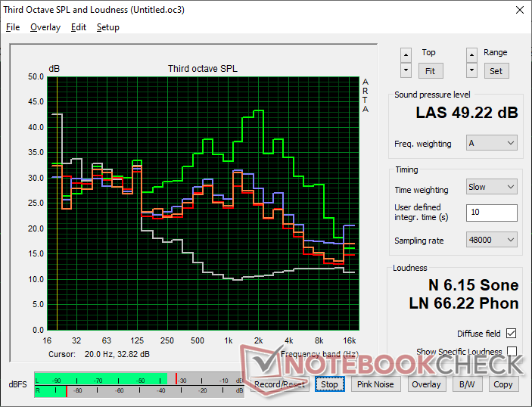Open the Overlay menu
The image size is (532, 407).
(45, 27)
